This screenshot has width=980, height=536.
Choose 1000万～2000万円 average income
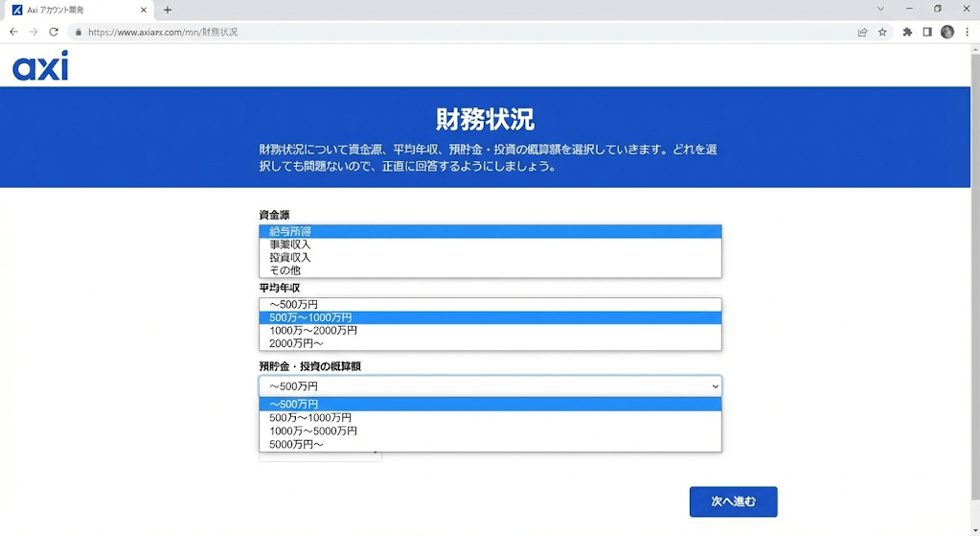coord(313,330)
